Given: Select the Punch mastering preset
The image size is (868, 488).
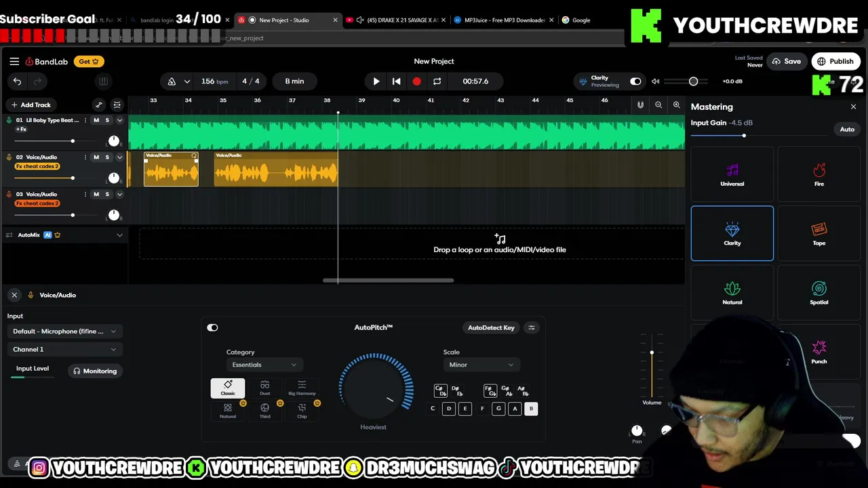Looking at the screenshot, I should coord(818,352).
